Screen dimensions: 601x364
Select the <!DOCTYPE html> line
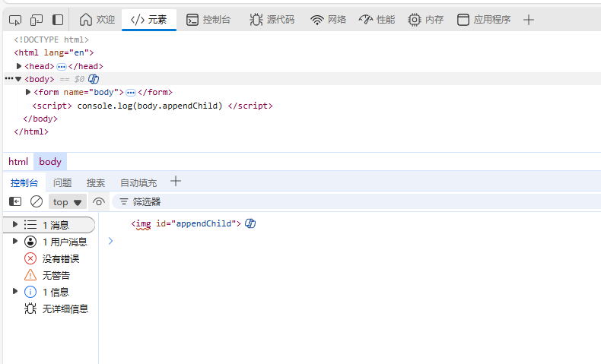(51, 40)
